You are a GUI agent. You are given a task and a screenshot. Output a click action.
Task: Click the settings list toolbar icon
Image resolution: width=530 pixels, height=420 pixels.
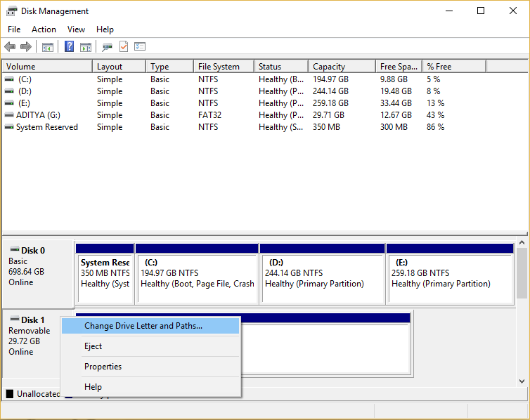tap(140, 47)
